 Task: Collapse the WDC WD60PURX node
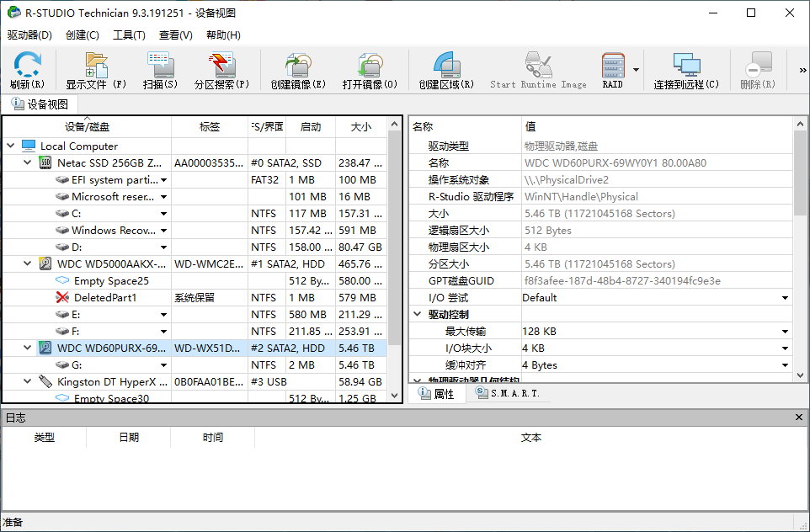(28, 348)
